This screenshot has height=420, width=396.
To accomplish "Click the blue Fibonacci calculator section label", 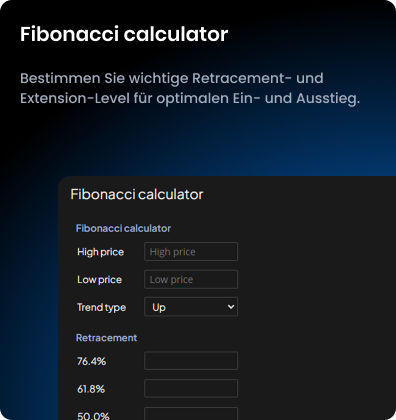I will (x=123, y=228).
